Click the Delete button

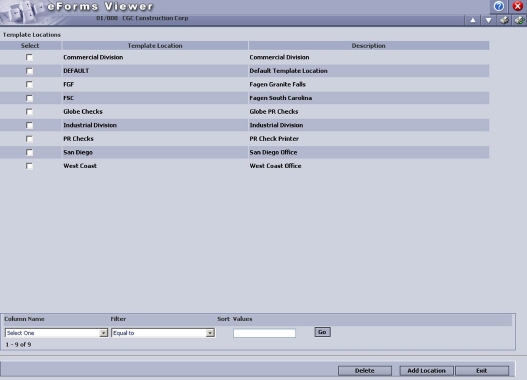pyautogui.click(x=365, y=371)
